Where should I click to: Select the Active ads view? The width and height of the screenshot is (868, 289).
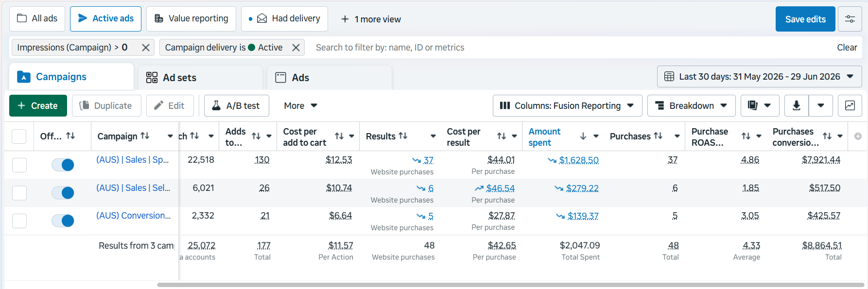(105, 18)
